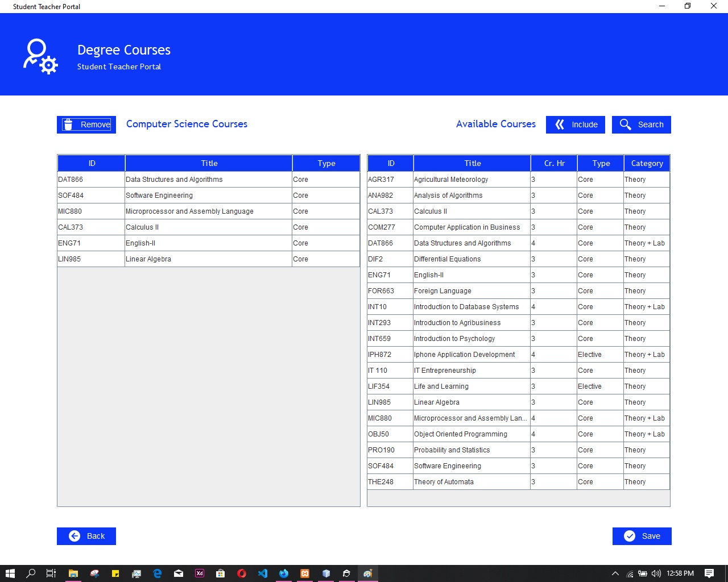Open the Search button for available courses
This screenshot has width=728, height=582.
pyautogui.click(x=642, y=124)
